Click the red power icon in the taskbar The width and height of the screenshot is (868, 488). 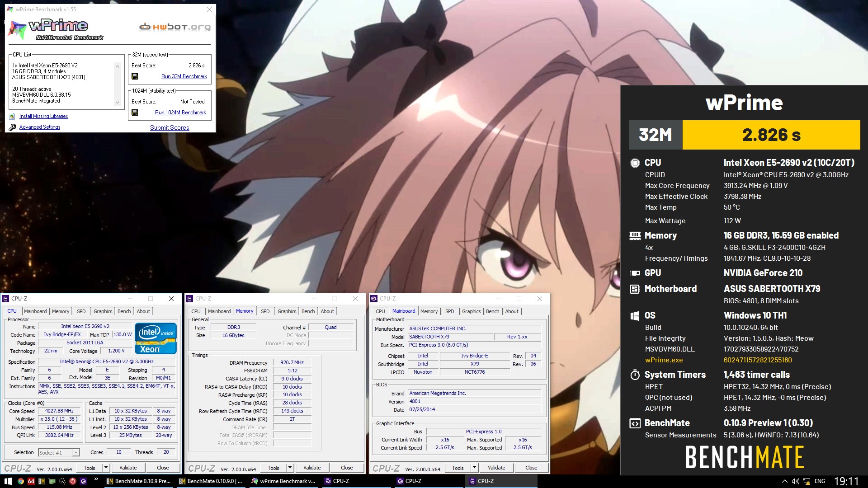click(x=73, y=481)
